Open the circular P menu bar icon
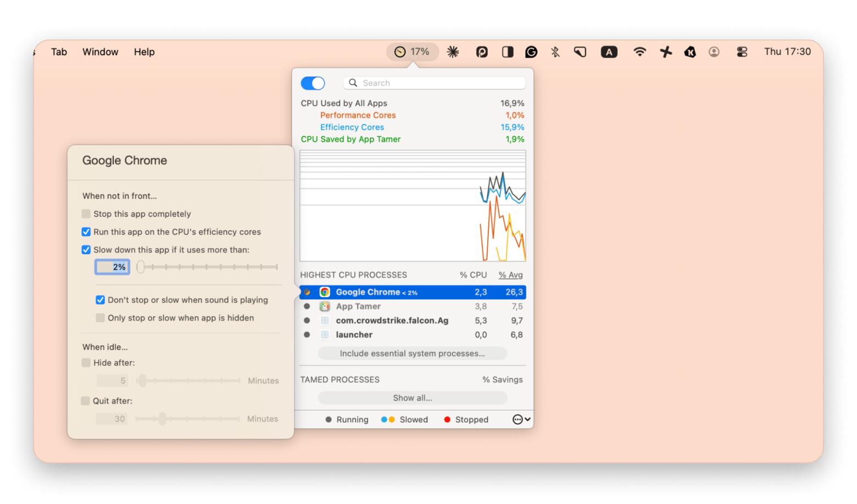The height and width of the screenshot is (504, 857). coord(482,52)
